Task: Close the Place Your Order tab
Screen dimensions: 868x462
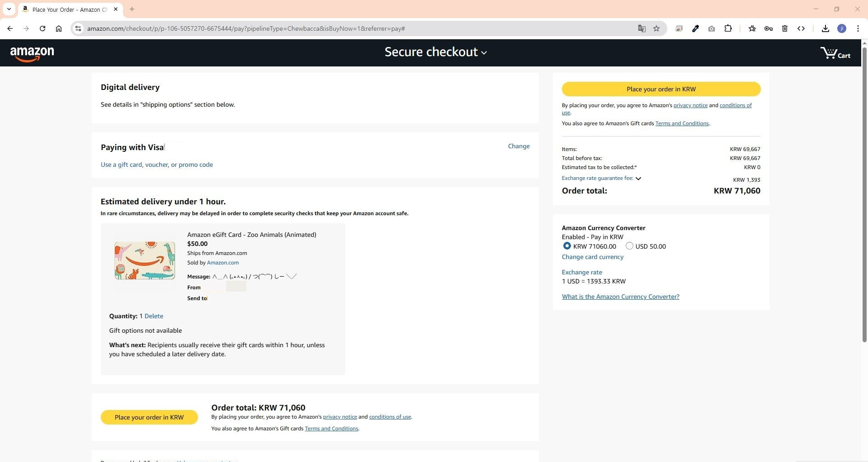Action: pyautogui.click(x=116, y=9)
